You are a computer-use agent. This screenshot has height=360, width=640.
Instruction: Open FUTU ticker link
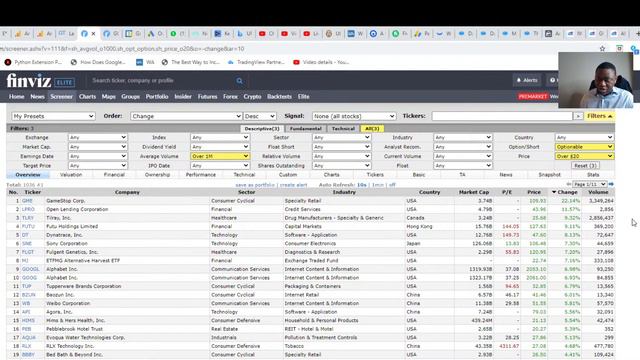point(28,227)
